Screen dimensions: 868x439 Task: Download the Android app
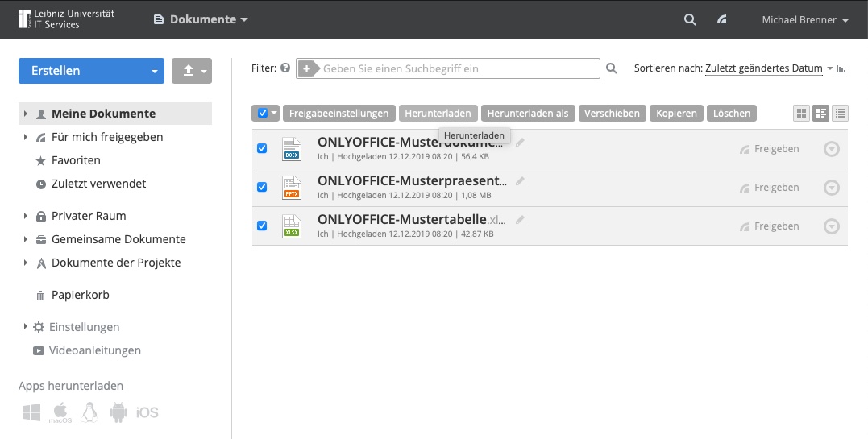[118, 412]
